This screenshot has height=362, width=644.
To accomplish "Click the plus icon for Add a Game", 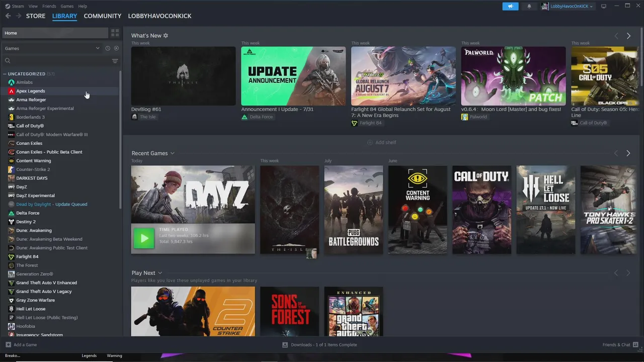I will [x=8, y=345].
